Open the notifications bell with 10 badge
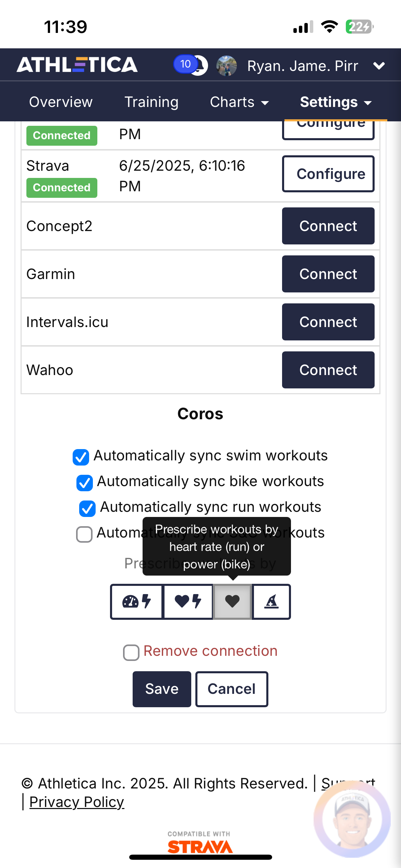Viewport: 401px width, 868px height. coord(191,65)
